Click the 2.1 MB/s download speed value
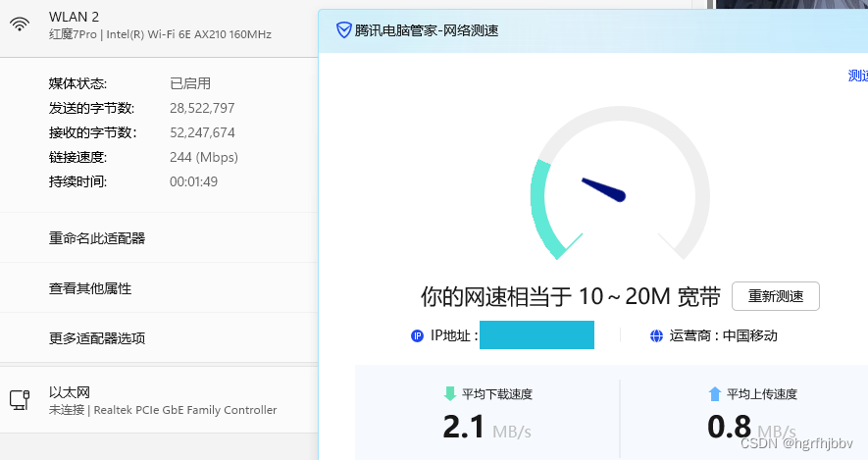The width and height of the screenshot is (868, 460). pyautogui.click(x=486, y=428)
